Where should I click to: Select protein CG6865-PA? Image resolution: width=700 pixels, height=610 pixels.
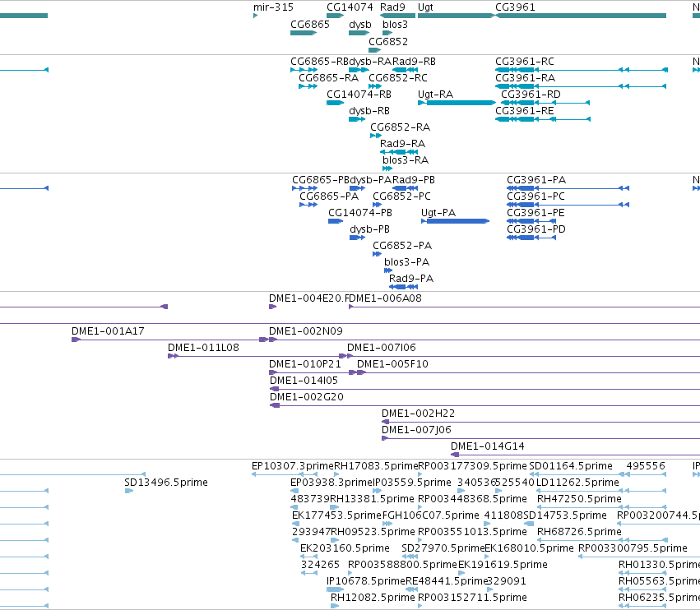pos(329,196)
